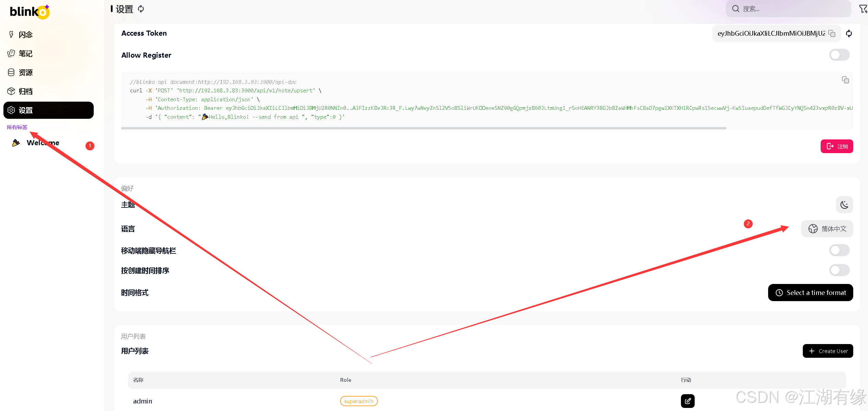Open the Welcome tag in sidebar
The height and width of the screenshot is (411, 868).
pos(43,143)
